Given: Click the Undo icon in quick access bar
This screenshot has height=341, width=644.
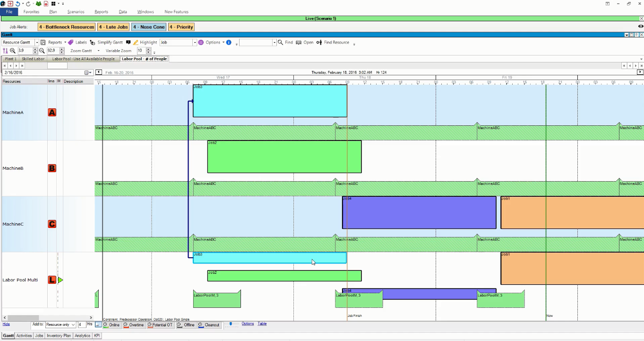Looking at the screenshot, I should tap(17, 3).
